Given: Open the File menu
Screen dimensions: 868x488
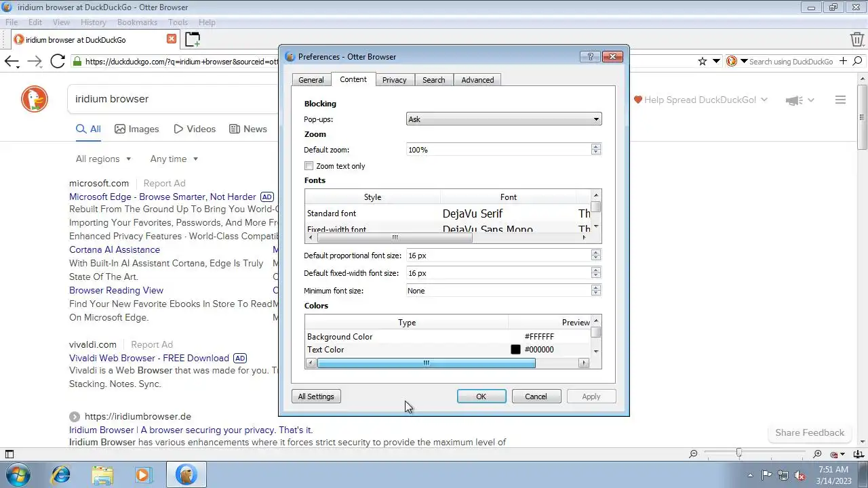Looking at the screenshot, I should [x=12, y=22].
